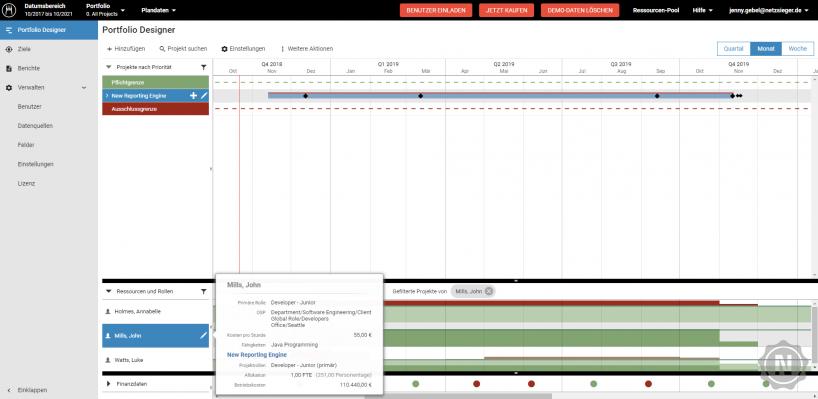
Task: Expand the New Reporting Engine project chevron
Action: [x=106, y=96]
